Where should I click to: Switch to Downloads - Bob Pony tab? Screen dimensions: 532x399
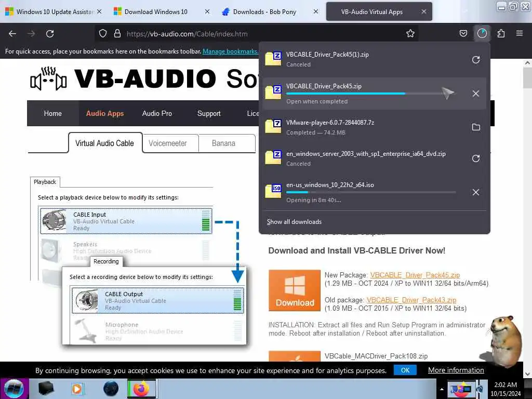click(264, 11)
